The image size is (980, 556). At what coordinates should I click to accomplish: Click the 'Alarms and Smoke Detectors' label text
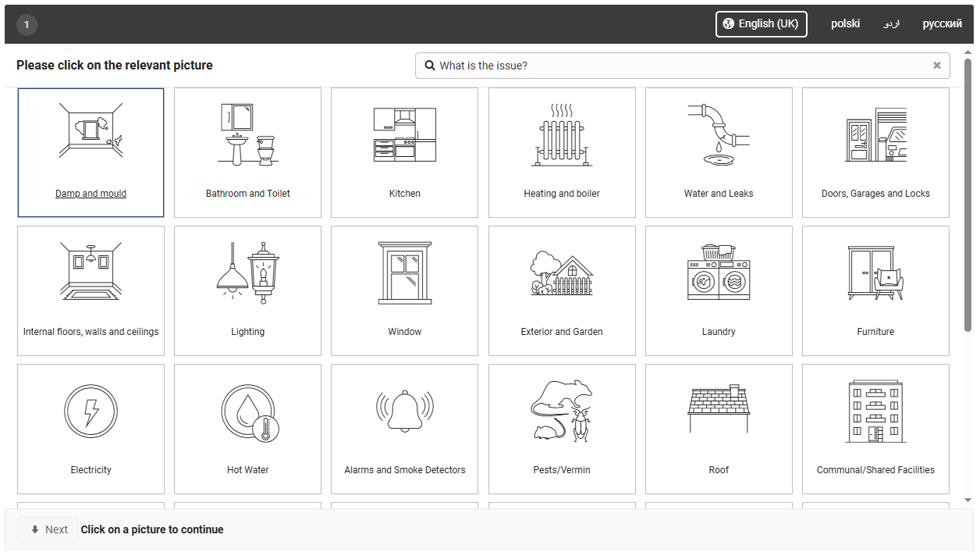pyautogui.click(x=404, y=470)
